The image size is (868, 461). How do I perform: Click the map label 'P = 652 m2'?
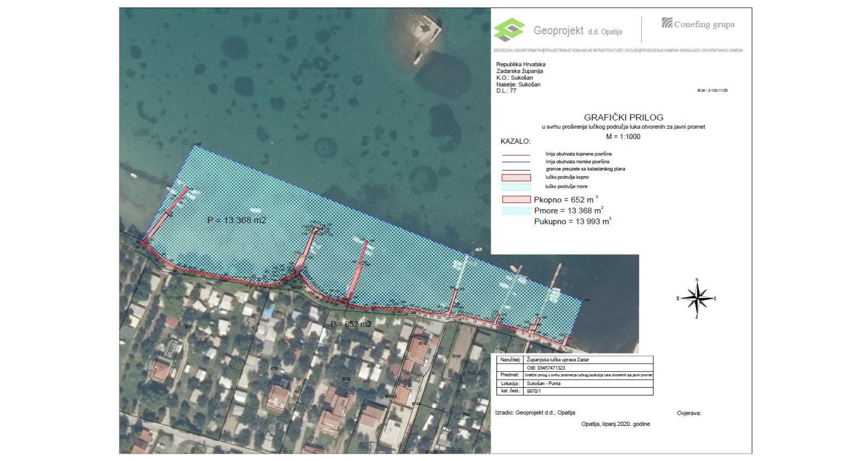351,324
